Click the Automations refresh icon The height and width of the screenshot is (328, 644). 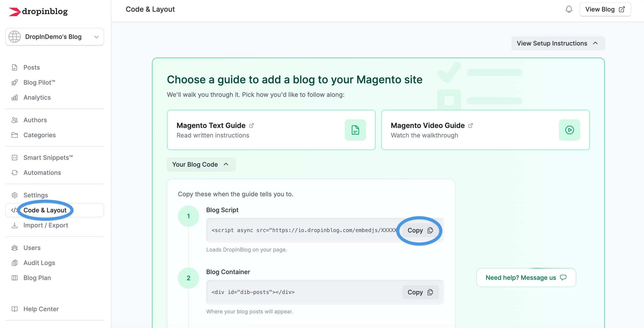point(14,172)
